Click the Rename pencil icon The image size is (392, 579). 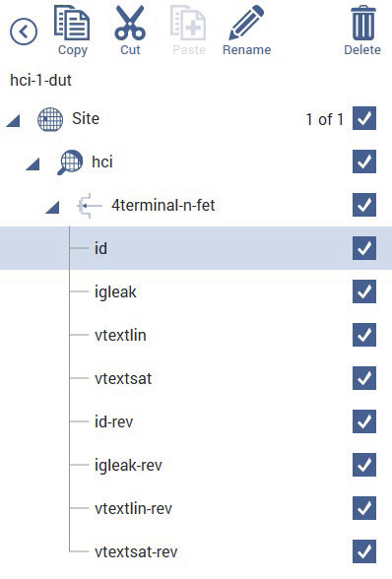click(246, 23)
